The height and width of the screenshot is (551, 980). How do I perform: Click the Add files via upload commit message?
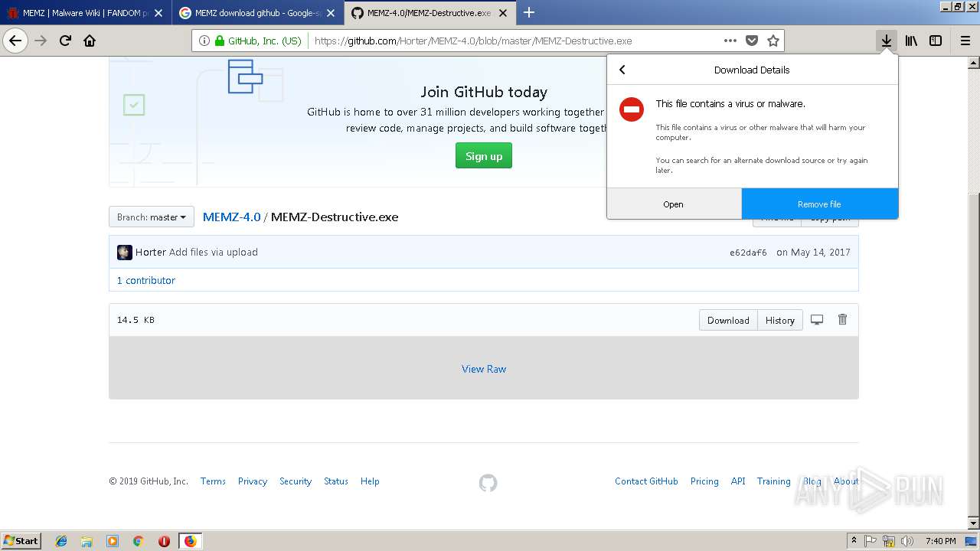[x=214, y=252]
